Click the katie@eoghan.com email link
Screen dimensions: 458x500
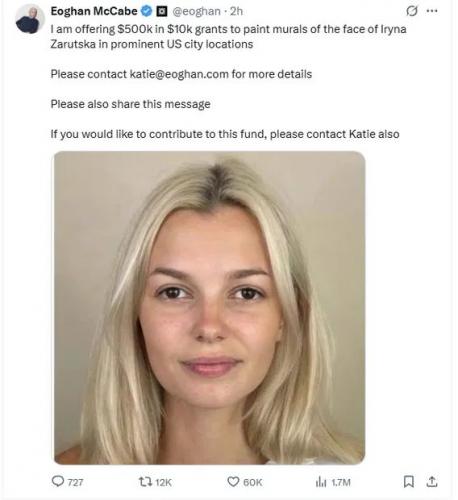179,74
